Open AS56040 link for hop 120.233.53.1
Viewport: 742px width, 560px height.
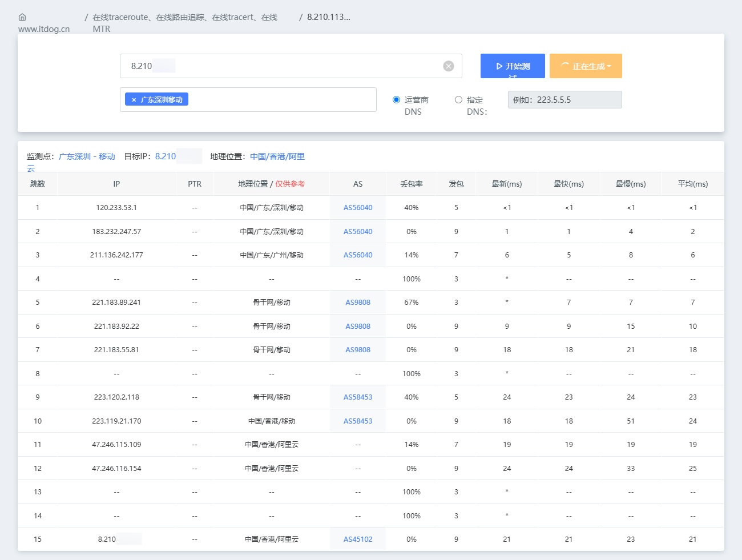pyautogui.click(x=358, y=208)
